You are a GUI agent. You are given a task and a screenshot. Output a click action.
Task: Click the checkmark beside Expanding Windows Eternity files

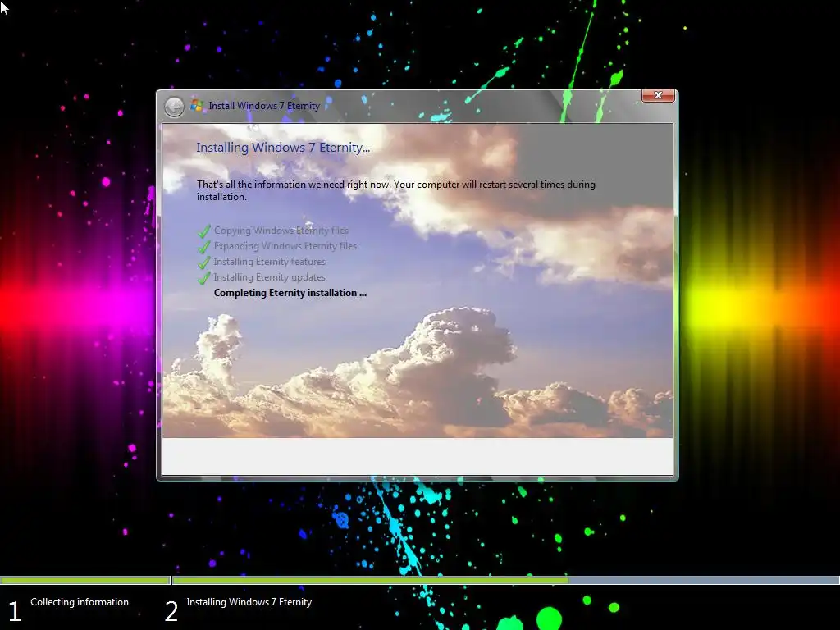coord(204,246)
